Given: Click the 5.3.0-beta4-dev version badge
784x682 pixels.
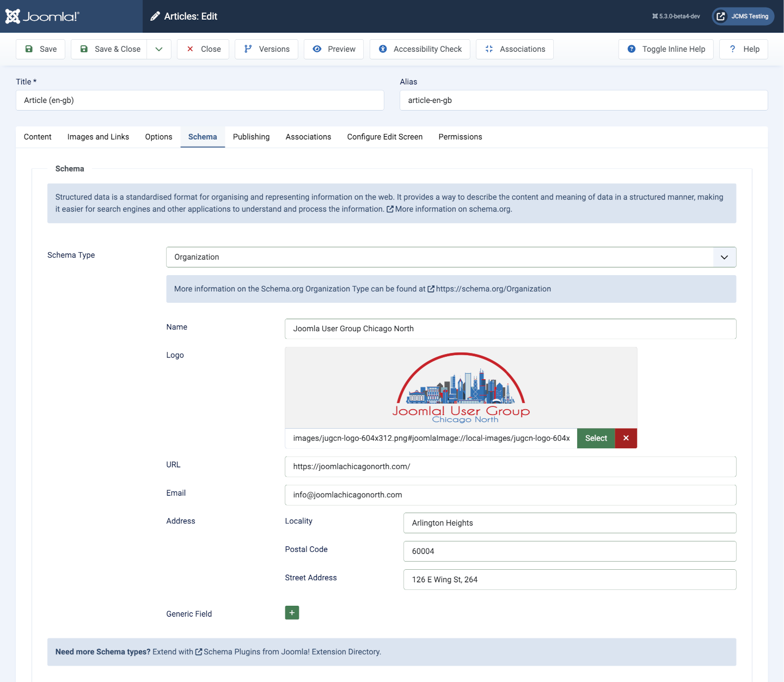Looking at the screenshot, I should point(676,16).
